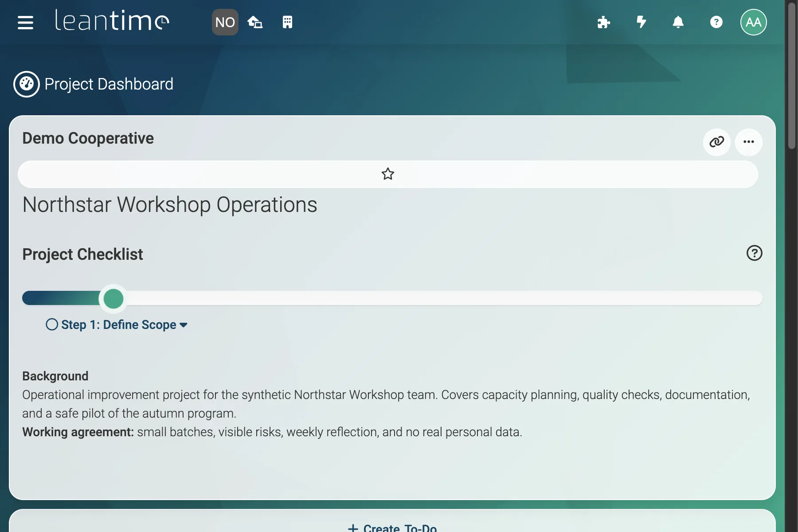Copy the project link via chain icon
The width and height of the screenshot is (798, 532).
(x=716, y=142)
